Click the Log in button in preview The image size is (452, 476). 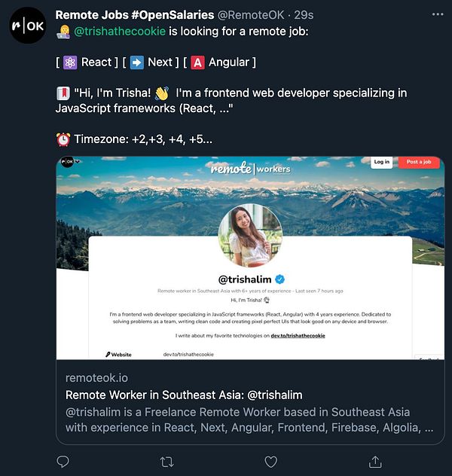(382, 162)
